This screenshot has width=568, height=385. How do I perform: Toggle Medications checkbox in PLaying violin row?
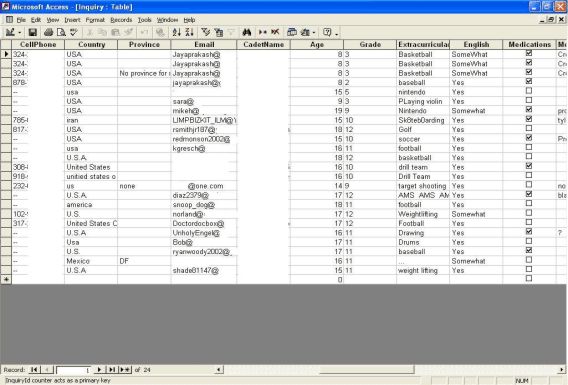click(x=529, y=100)
